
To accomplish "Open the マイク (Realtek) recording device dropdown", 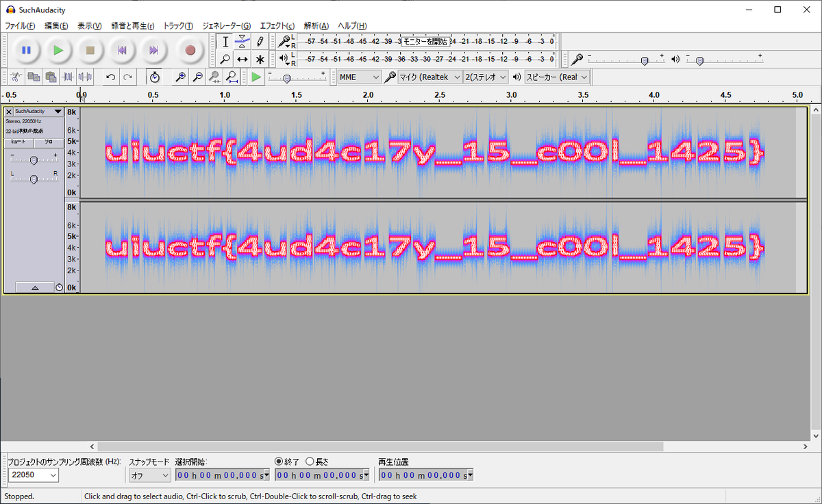I will 430,77.
